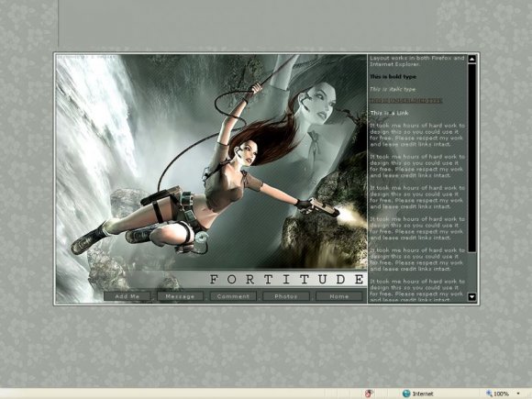
Task: Click the 'THIS IS UNDERLINED TYPE' text
Action: tap(405, 100)
